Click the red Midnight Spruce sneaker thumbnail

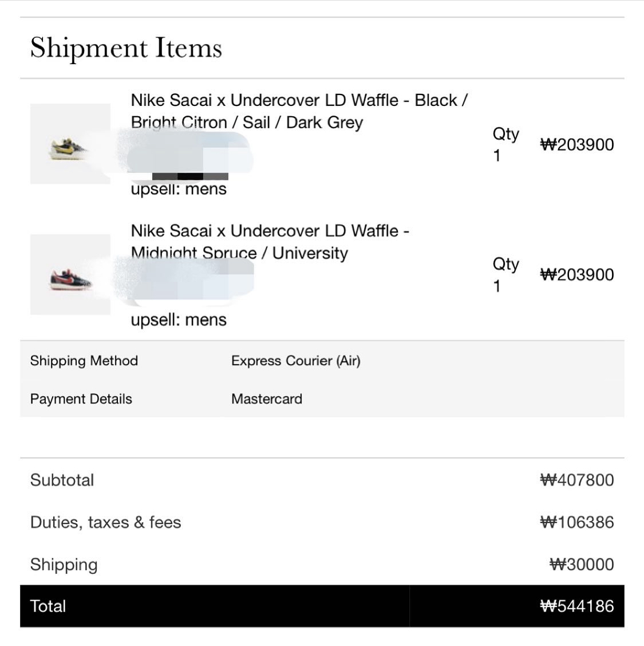(x=70, y=275)
